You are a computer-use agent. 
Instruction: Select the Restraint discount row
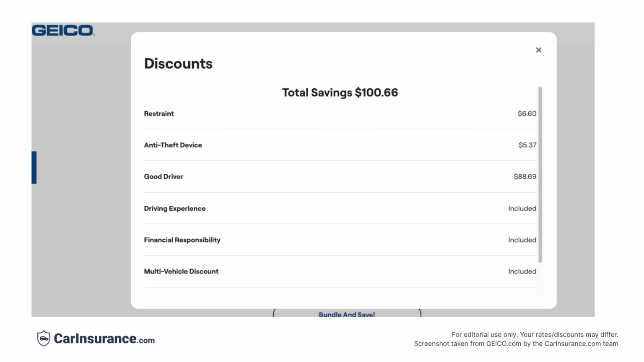159,114
